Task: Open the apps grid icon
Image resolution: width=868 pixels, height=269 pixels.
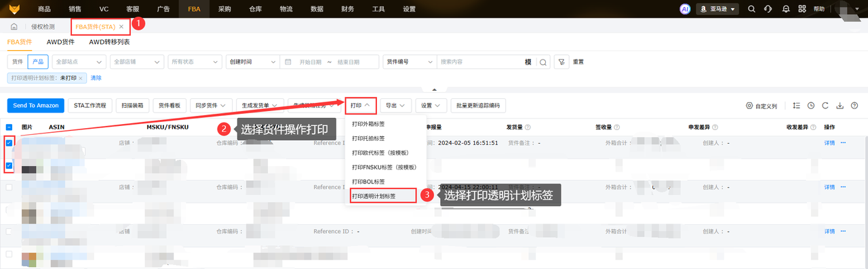Action: 803,9
